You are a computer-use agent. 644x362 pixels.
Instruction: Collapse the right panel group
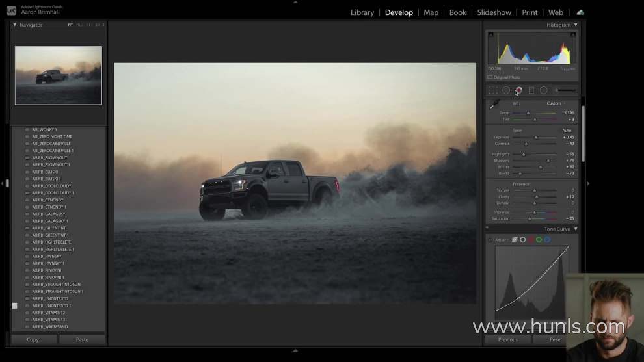588,183
